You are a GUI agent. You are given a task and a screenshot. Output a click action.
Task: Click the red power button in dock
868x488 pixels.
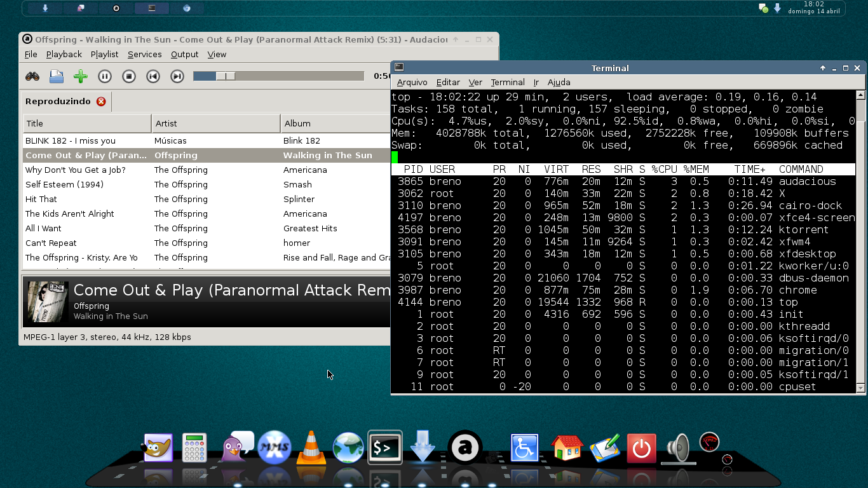641,449
